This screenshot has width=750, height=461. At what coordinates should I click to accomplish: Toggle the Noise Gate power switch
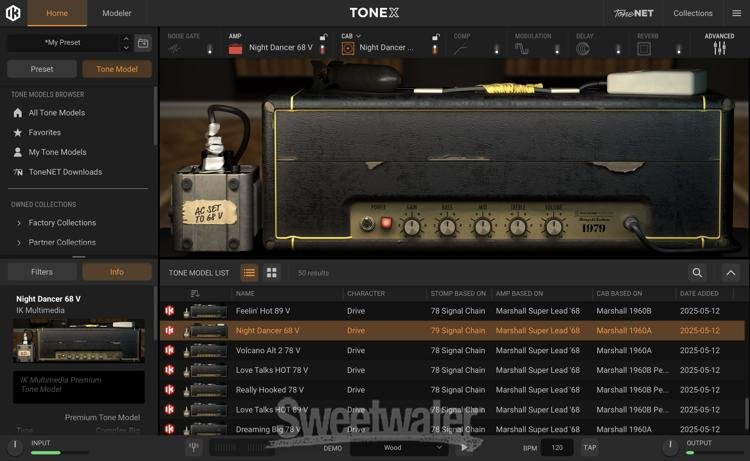(x=210, y=49)
